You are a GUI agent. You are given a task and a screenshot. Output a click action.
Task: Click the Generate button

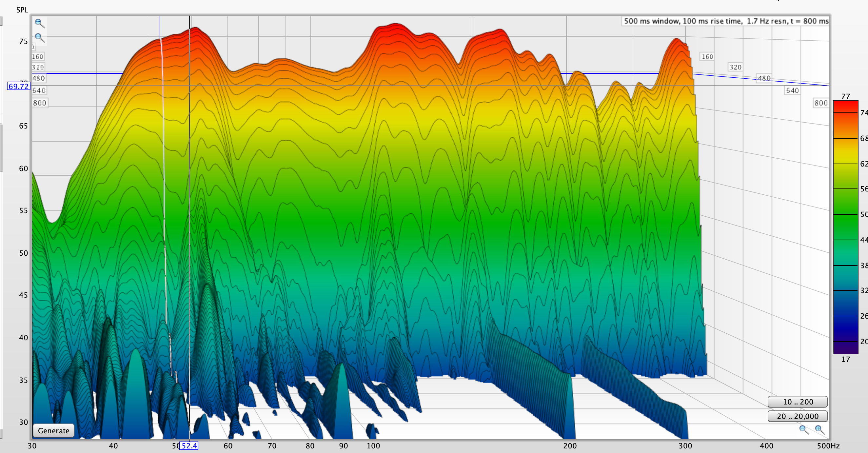tap(53, 430)
